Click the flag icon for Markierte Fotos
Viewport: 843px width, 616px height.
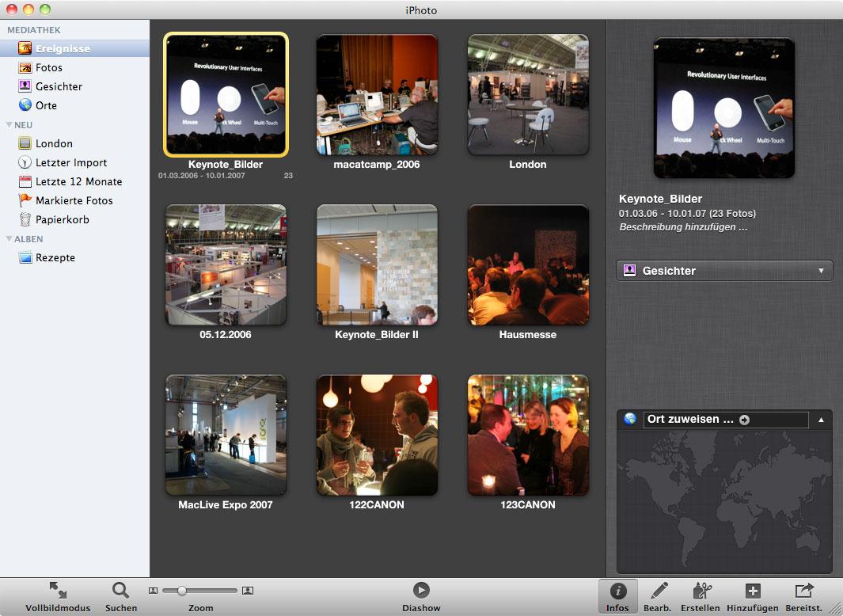pos(25,200)
